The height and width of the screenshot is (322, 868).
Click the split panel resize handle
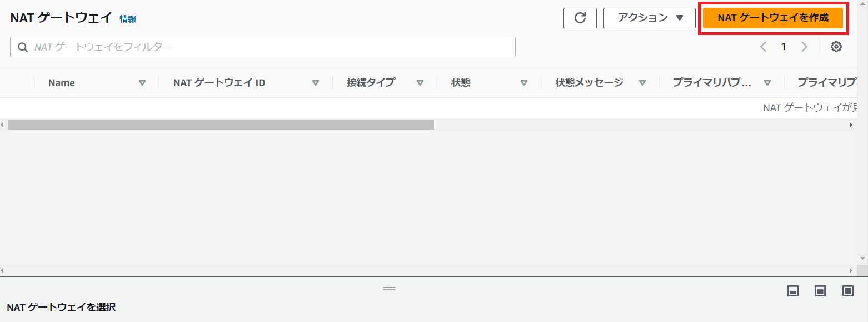(389, 289)
